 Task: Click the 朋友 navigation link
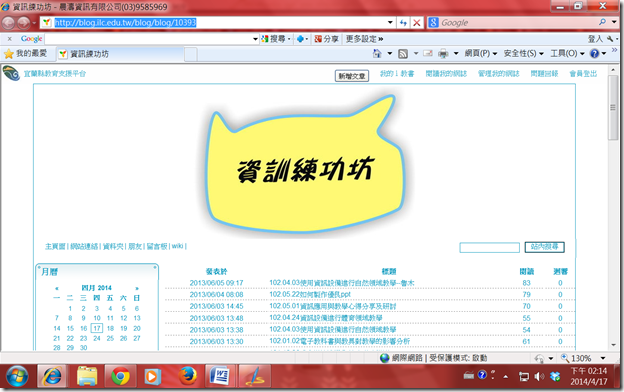[135, 246]
